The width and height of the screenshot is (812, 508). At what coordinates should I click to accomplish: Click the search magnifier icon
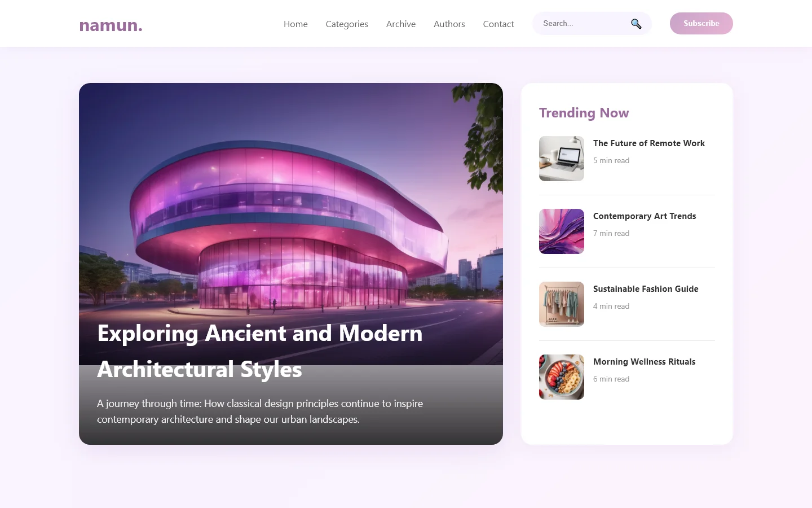636,24
